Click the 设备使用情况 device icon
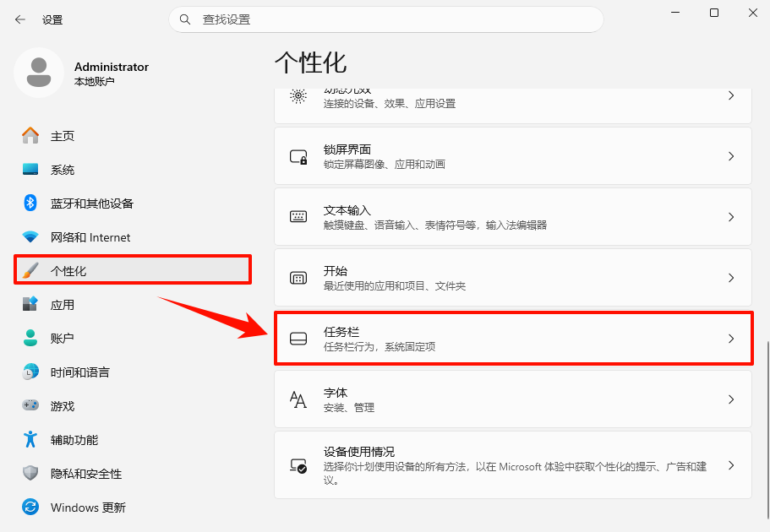 pyautogui.click(x=298, y=465)
